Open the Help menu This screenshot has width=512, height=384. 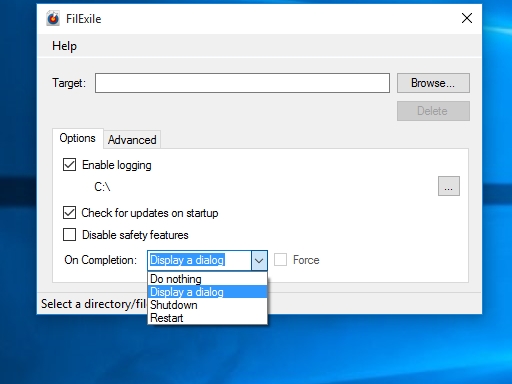click(x=64, y=46)
